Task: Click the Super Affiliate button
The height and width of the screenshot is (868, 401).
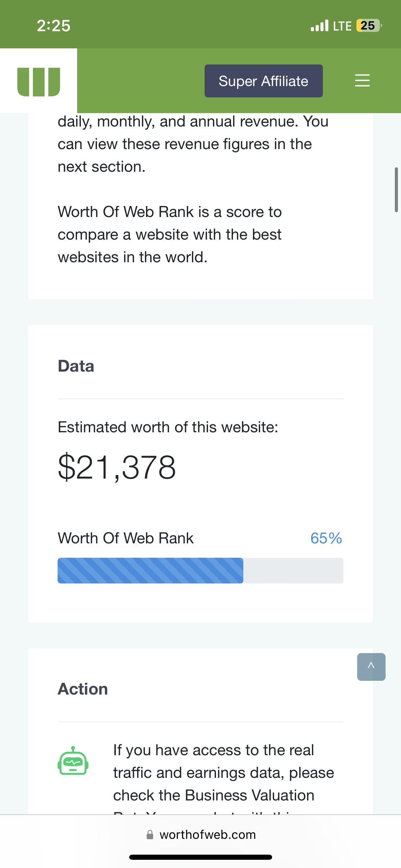Action: [x=263, y=81]
